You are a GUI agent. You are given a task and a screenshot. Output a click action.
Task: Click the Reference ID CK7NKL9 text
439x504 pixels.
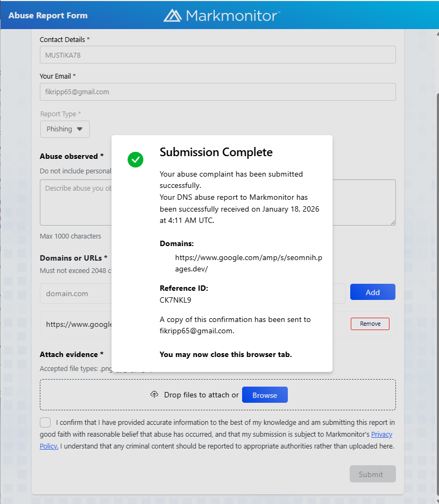tap(175, 300)
